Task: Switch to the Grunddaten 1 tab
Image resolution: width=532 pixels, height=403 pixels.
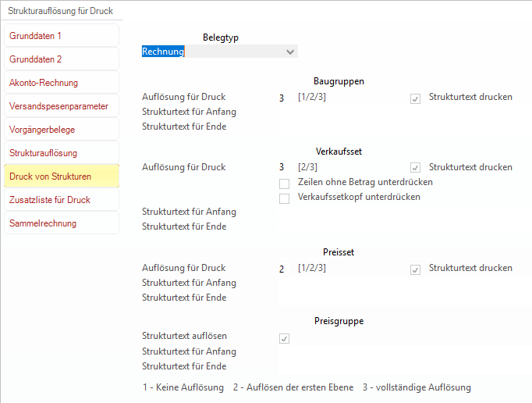Action: click(x=62, y=36)
